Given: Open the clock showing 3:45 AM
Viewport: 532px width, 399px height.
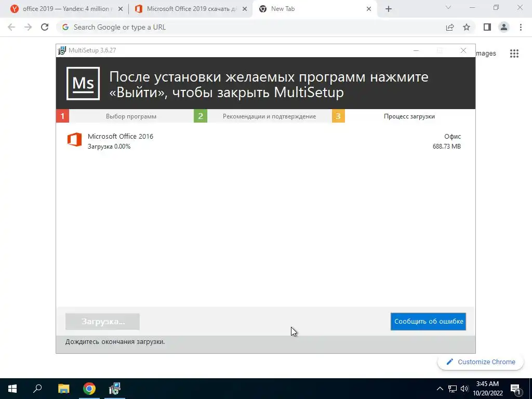Looking at the screenshot, I should 487,389.
